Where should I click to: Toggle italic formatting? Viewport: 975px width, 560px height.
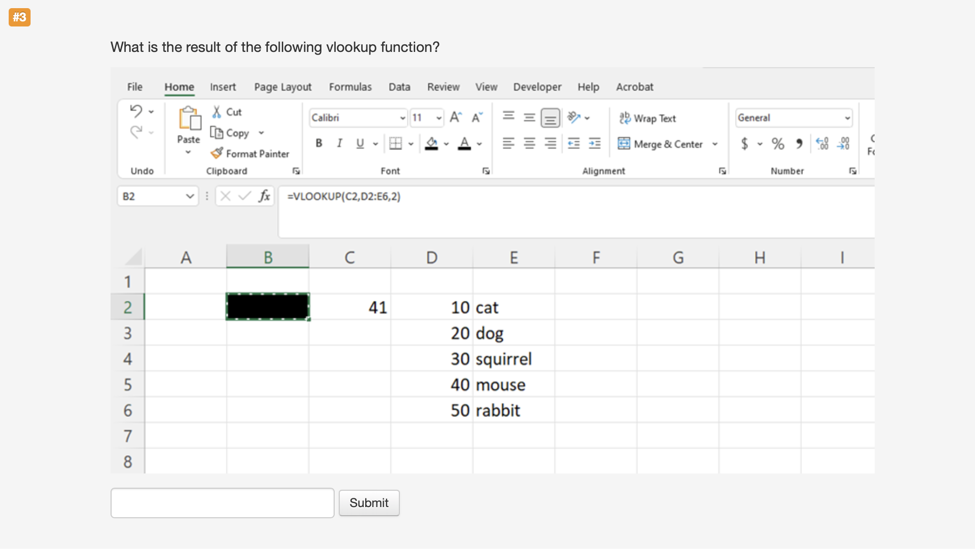339,143
